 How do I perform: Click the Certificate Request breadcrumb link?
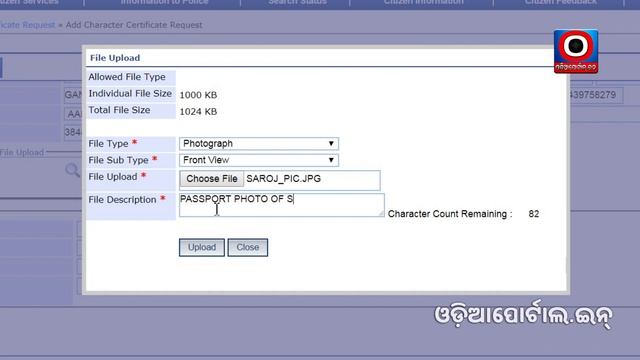point(27,25)
